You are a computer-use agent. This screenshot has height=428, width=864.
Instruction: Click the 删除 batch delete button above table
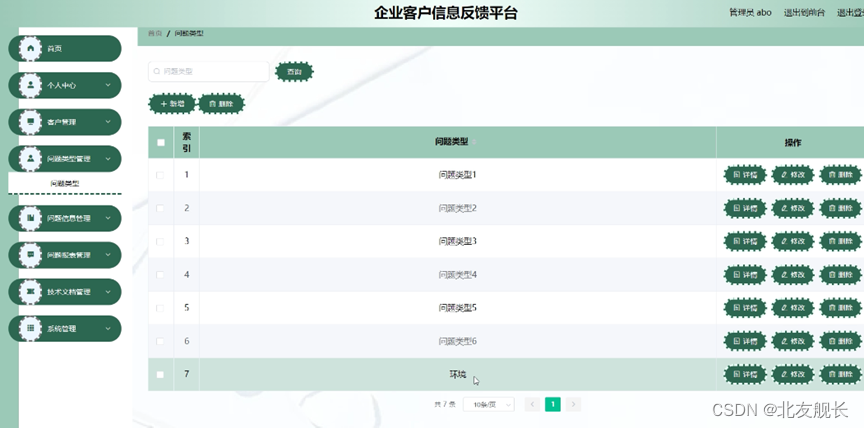(x=221, y=104)
